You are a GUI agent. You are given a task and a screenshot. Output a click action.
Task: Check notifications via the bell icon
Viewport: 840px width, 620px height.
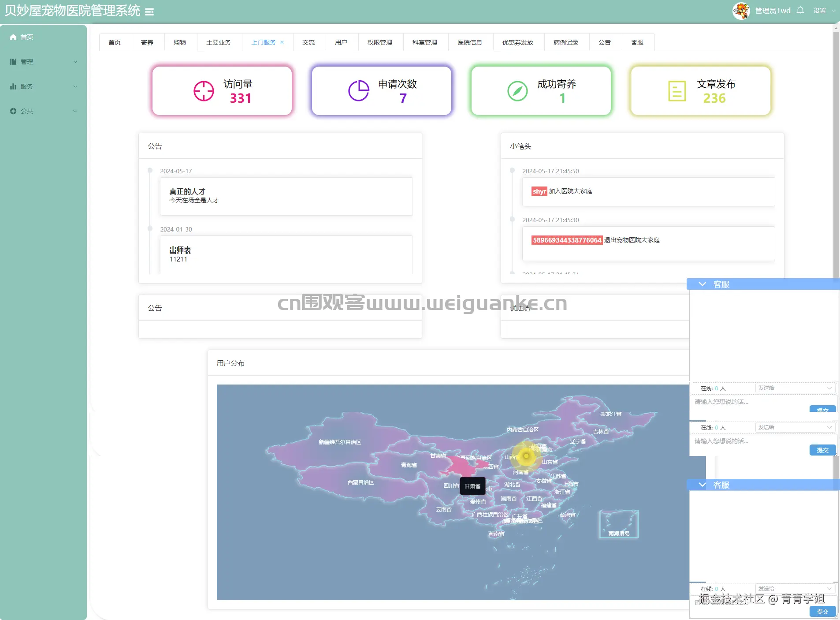coord(800,10)
